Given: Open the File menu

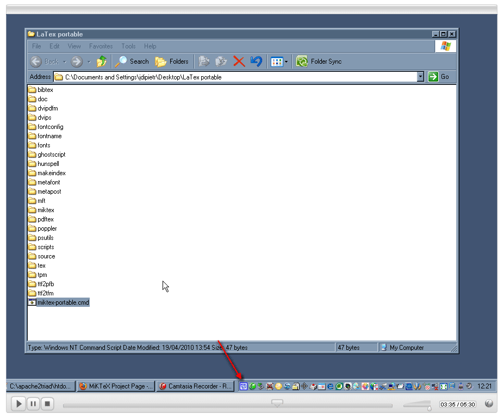Looking at the screenshot, I should tap(36, 46).
